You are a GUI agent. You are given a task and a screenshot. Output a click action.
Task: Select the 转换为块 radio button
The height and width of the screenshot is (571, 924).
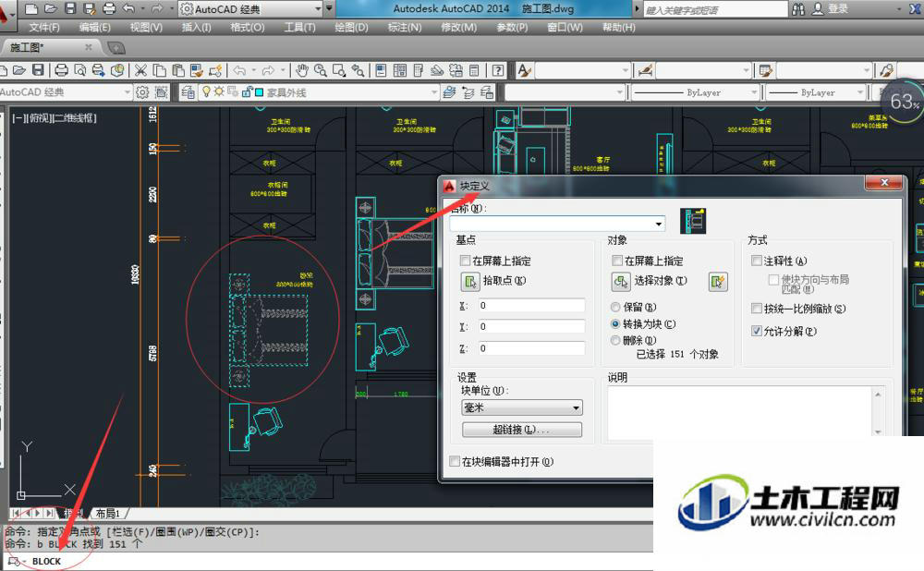point(615,323)
